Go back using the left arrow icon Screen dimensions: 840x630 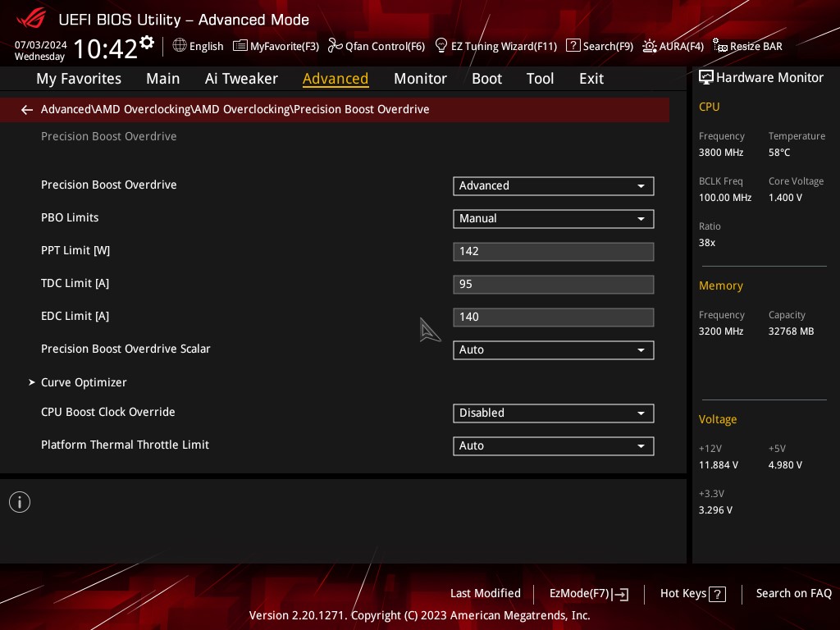27,110
